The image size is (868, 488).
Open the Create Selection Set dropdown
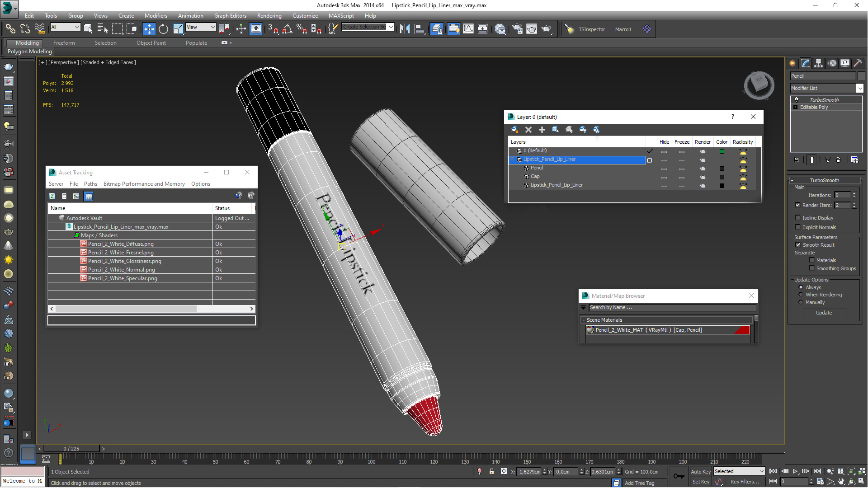(x=391, y=27)
